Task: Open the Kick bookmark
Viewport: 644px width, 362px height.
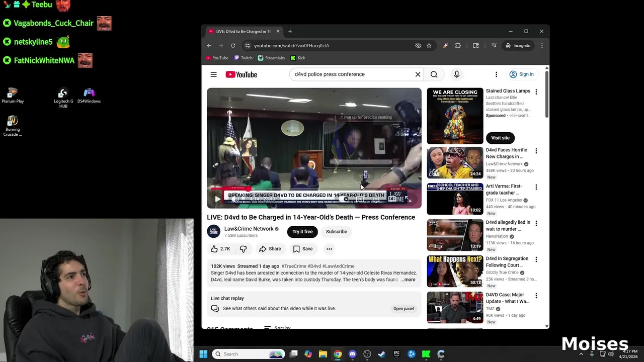Action: coord(298,58)
